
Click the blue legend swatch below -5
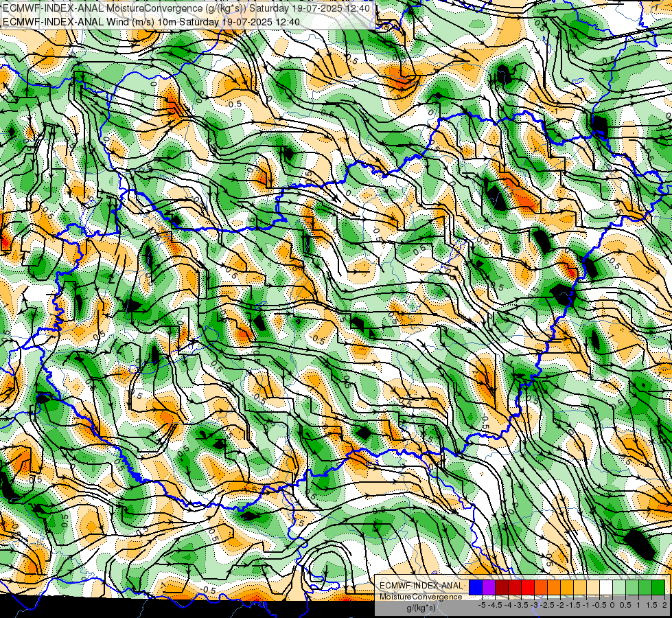[476, 587]
